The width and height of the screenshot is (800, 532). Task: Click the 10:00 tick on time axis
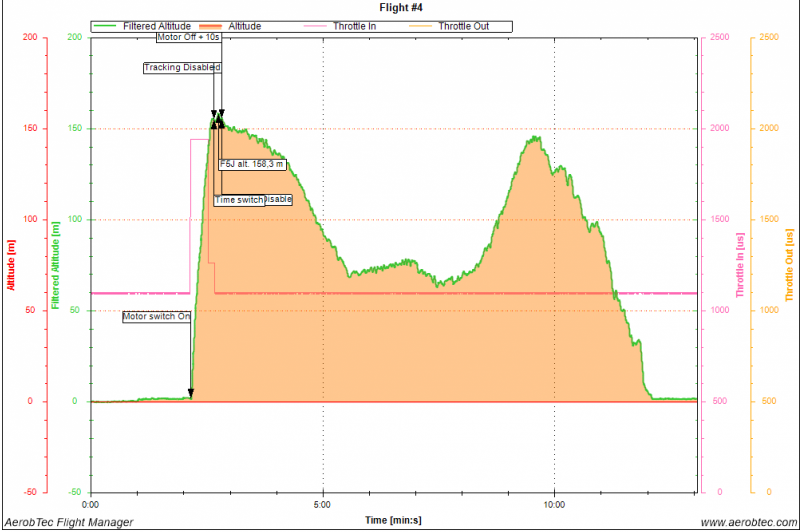pyautogui.click(x=554, y=504)
